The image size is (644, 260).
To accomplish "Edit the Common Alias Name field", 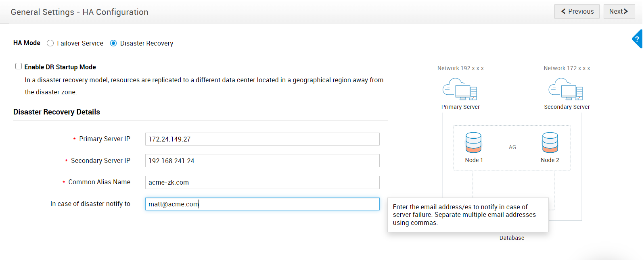I will (262, 182).
